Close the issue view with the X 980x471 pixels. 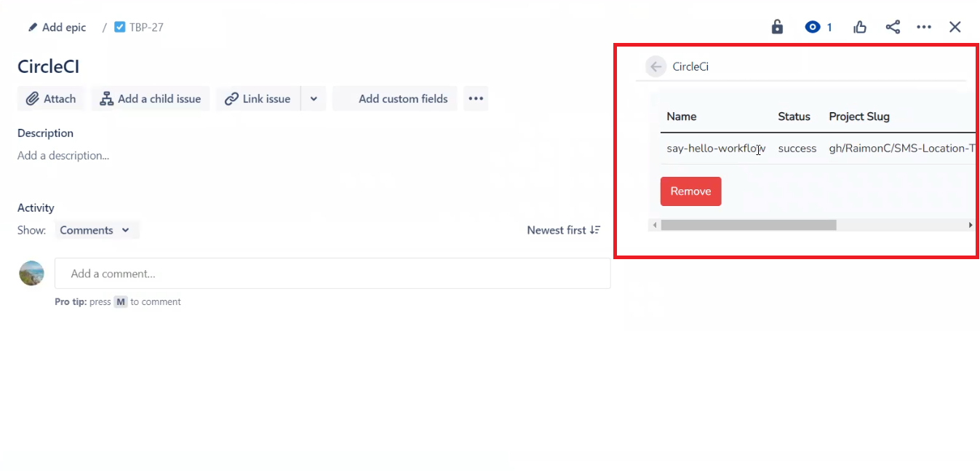(955, 27)
